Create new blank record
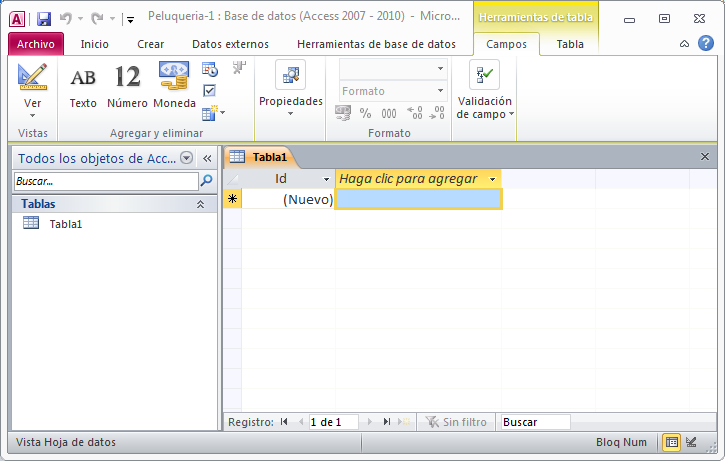 [x=404, y=421]
